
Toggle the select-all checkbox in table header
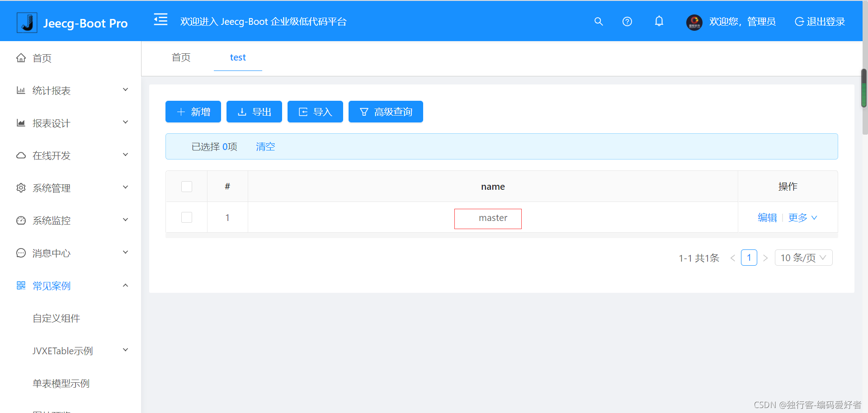click(187, 187)
